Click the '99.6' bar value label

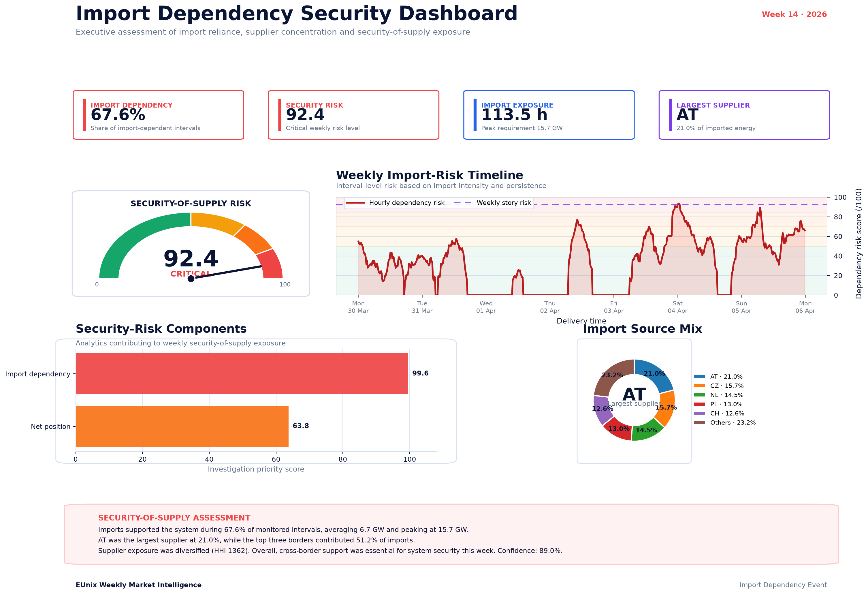420,374
